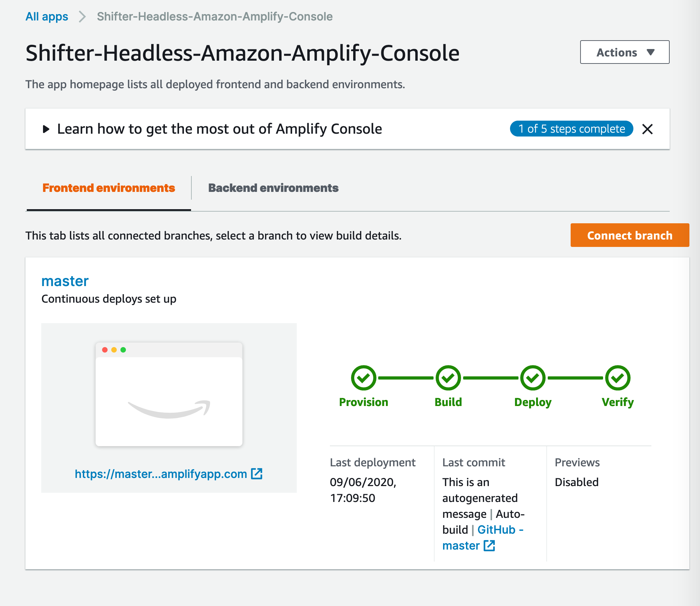Click the Build step checkmark icon
This screenshot has height=606, width=700.
[448, 378]
